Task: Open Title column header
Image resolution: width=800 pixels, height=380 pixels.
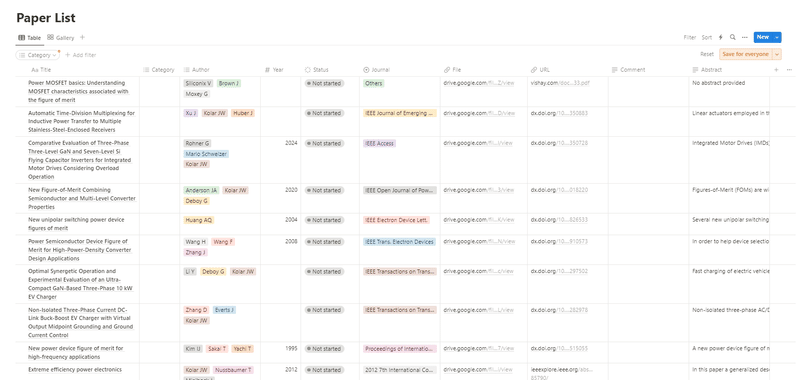Action: tap(41, 70)
